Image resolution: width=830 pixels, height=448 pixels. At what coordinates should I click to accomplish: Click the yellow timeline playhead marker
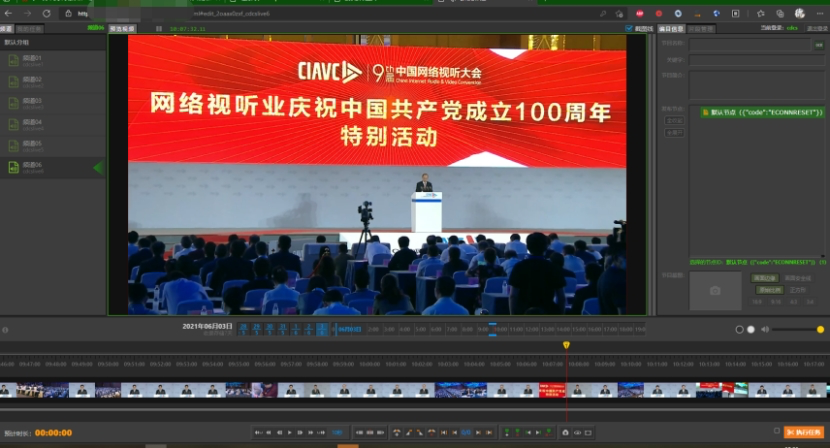click(566, 345)
